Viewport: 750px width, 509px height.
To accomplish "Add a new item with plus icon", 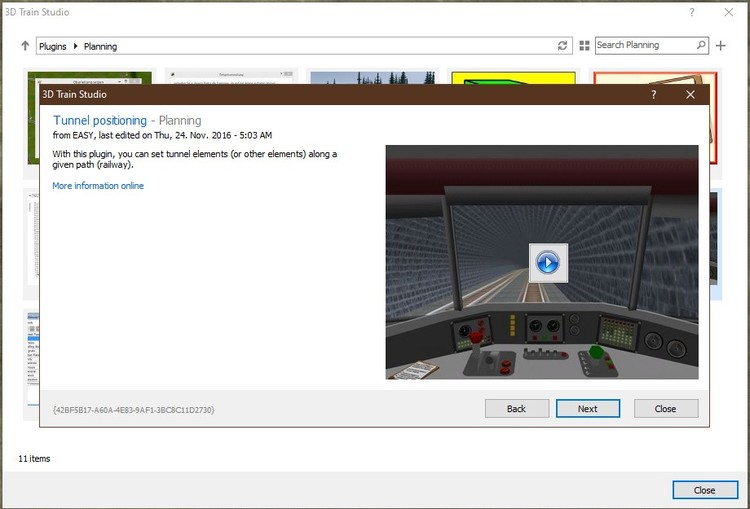I will tap(721, 45).
